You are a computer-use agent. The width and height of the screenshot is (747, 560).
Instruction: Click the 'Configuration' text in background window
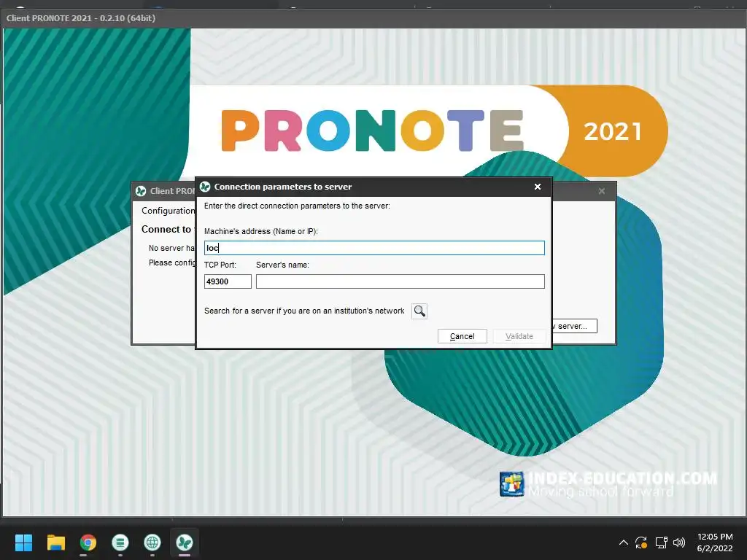click(x=168, y=211)
